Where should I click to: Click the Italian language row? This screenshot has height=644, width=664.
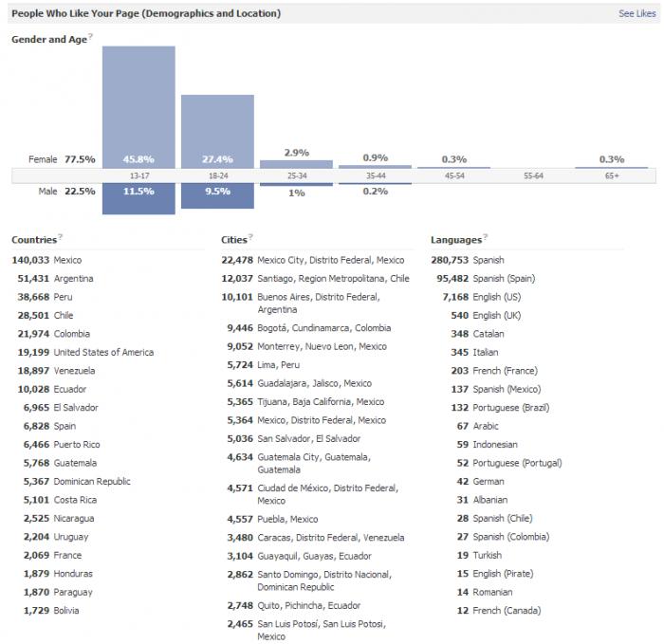474,352
